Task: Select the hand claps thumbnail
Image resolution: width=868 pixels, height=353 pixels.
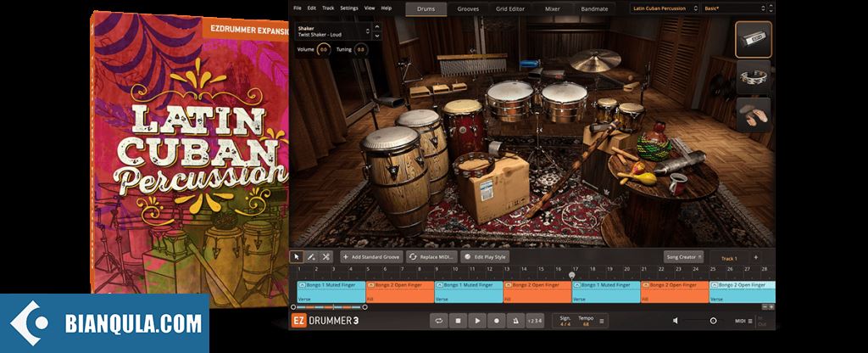Action: click(754, 115)
